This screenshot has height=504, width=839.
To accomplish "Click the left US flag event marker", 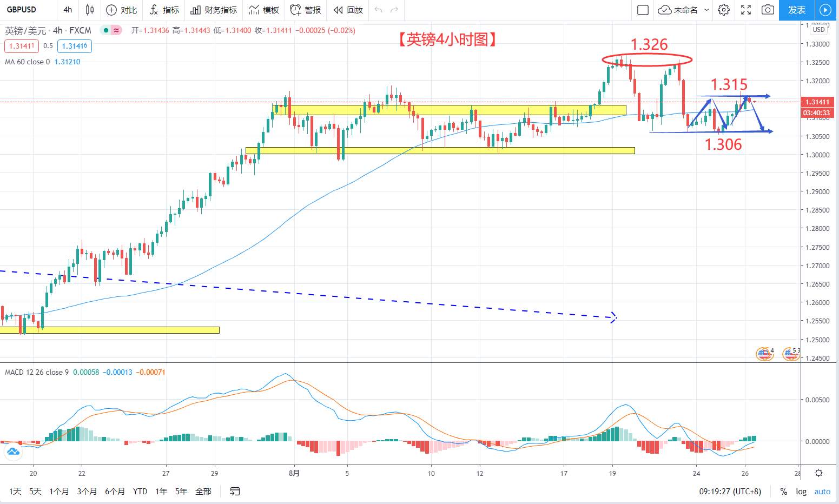I will click(x=764, y=354).
